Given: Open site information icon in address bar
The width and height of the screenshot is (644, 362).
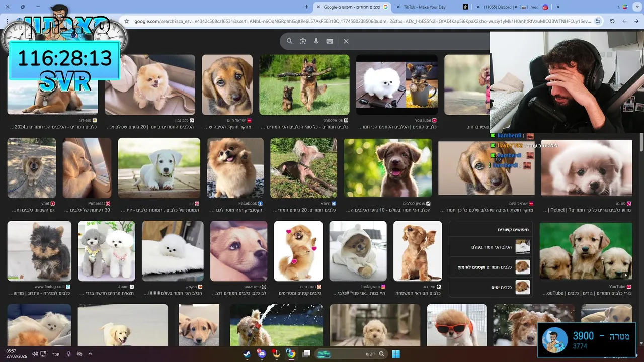Looking at the screenshot, I should [598, 21].
